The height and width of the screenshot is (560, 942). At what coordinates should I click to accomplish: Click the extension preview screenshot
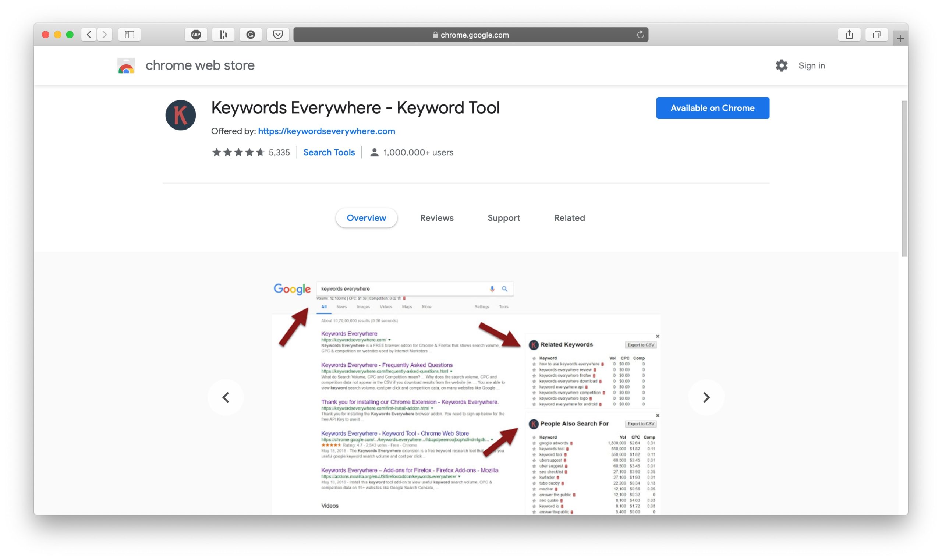coord(466,396)
